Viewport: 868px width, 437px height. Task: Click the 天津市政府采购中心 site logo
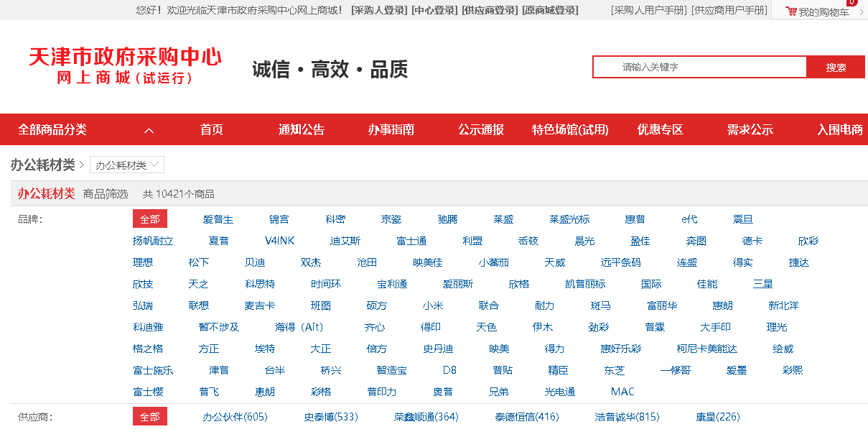125,66
